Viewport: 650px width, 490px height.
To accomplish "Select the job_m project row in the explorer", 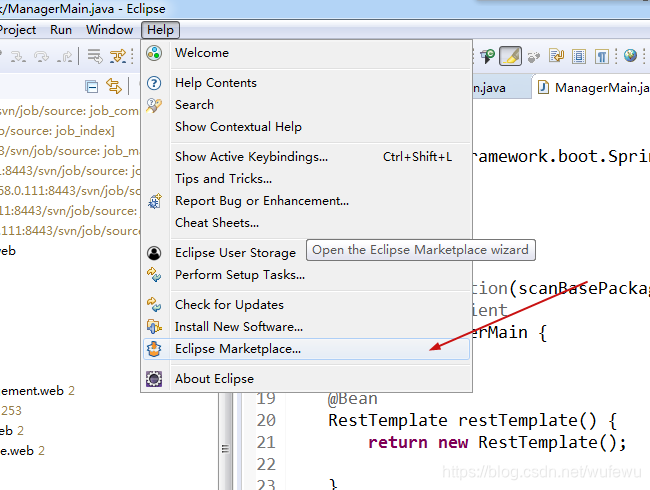I will [x=69, y=151].
